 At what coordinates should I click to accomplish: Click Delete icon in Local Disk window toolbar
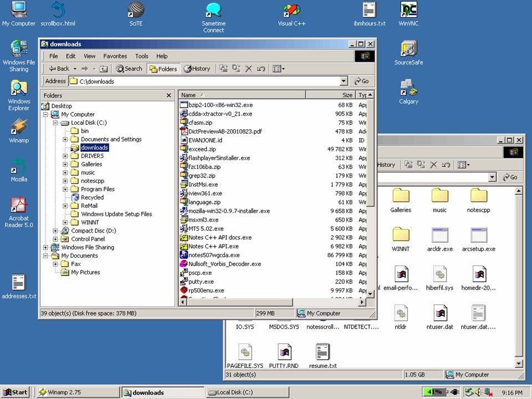tap(433, 165)
